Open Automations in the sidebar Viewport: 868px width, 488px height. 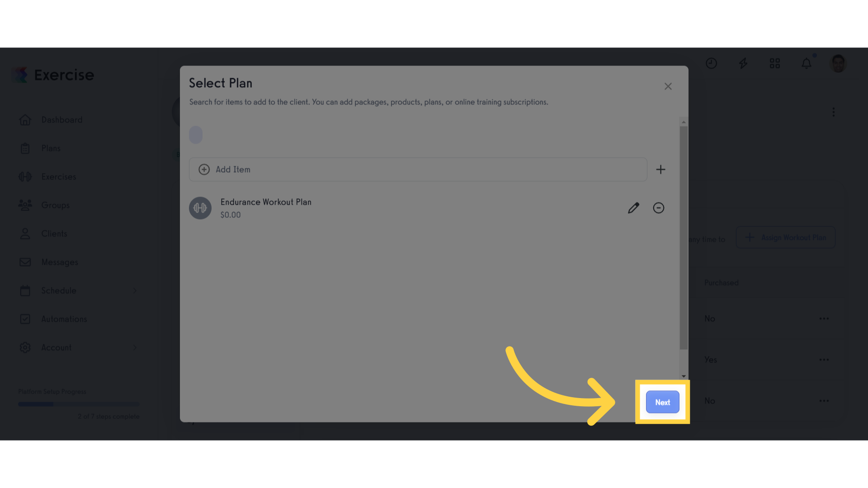click(64, 319)
